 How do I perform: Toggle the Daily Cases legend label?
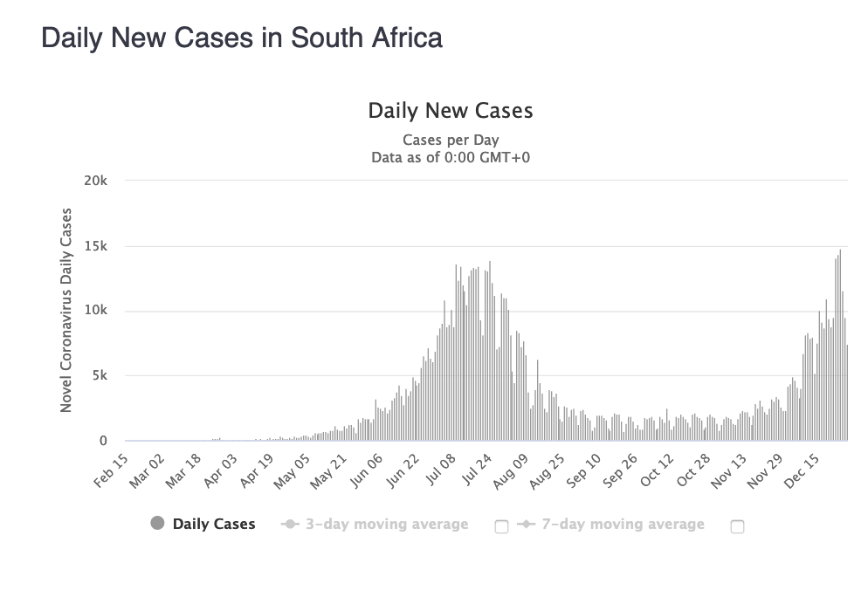(x=214, y=524)
